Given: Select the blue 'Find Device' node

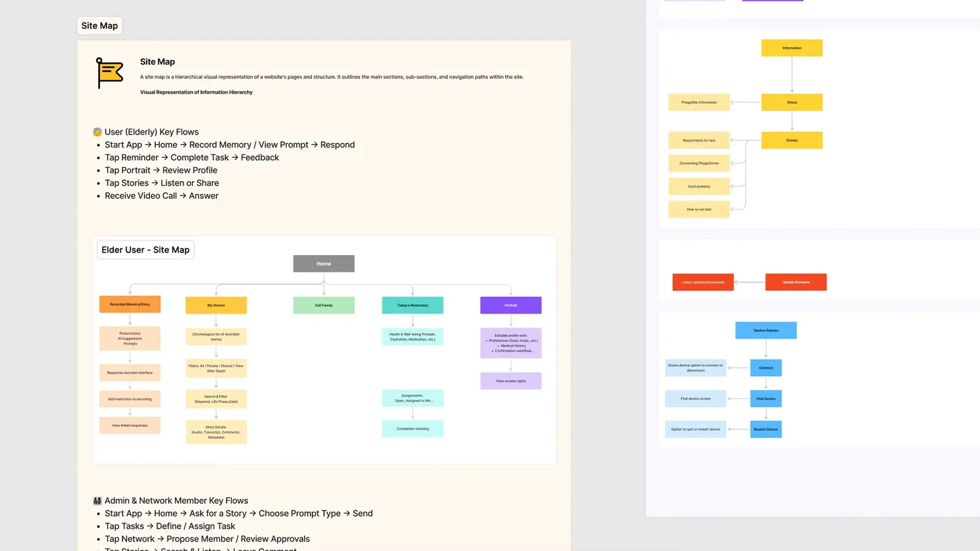Looking at the screenshot, I should click(x=766, y=399).
